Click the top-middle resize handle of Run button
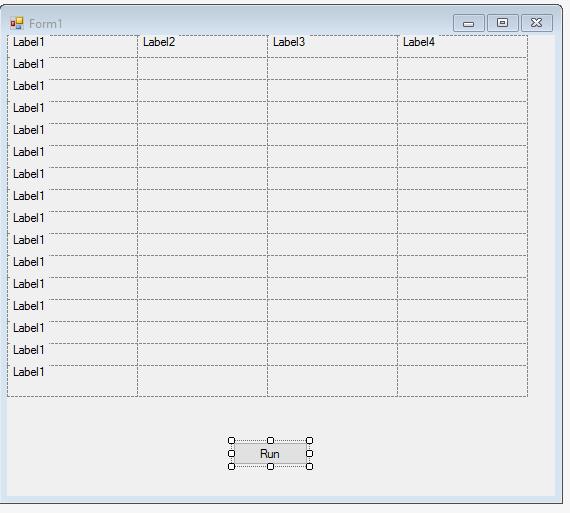The height and width of the screenshot is (513, 570). 270,441
